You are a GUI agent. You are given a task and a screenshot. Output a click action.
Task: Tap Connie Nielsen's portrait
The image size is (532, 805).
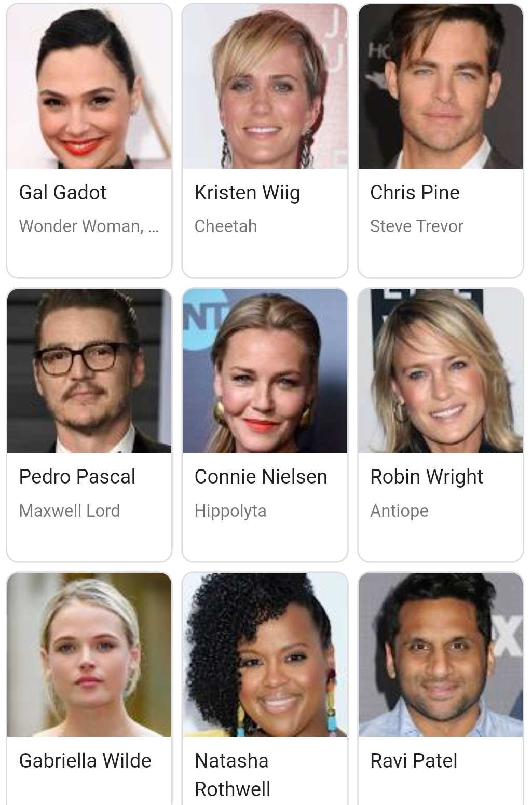coord(265,370)
